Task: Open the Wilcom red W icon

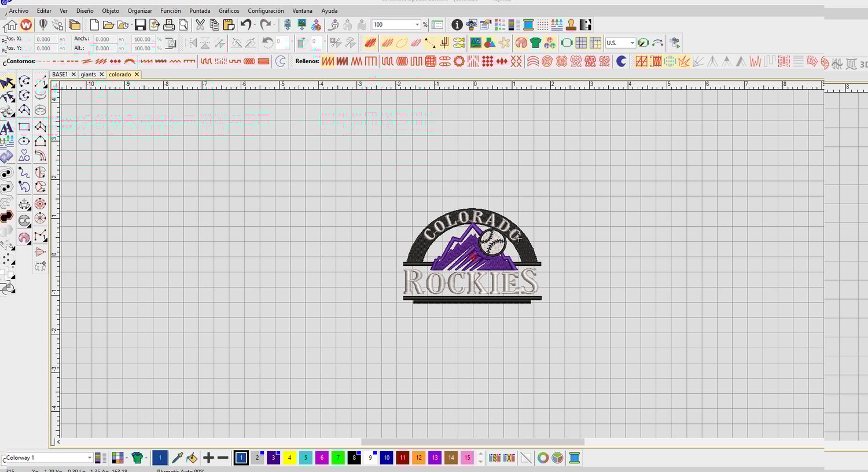Action: point(26,25)
